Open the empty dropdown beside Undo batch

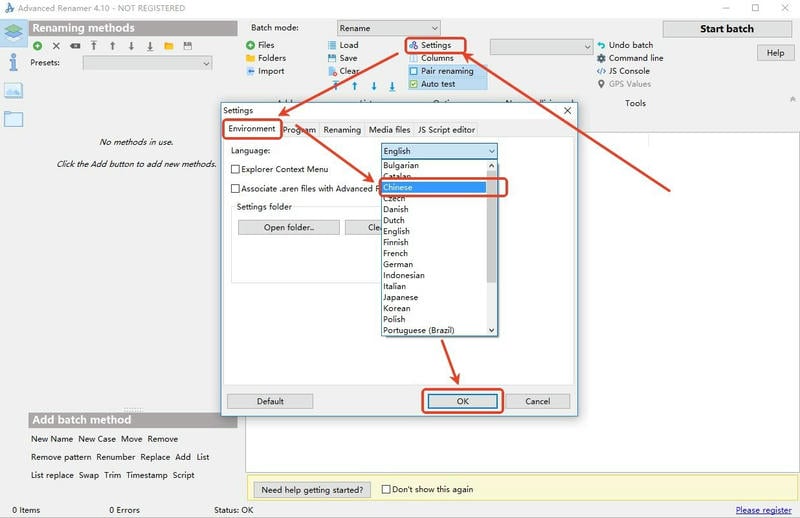point(541,47)
